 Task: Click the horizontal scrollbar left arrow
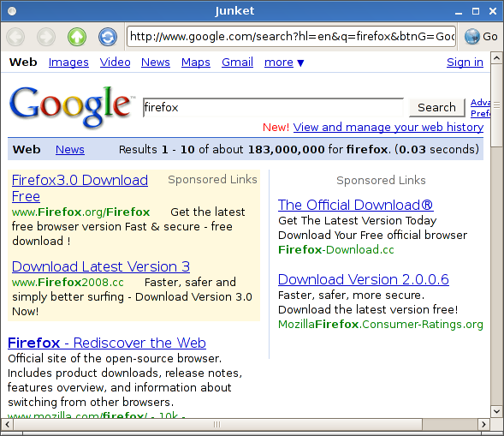(x=8, y=424)
